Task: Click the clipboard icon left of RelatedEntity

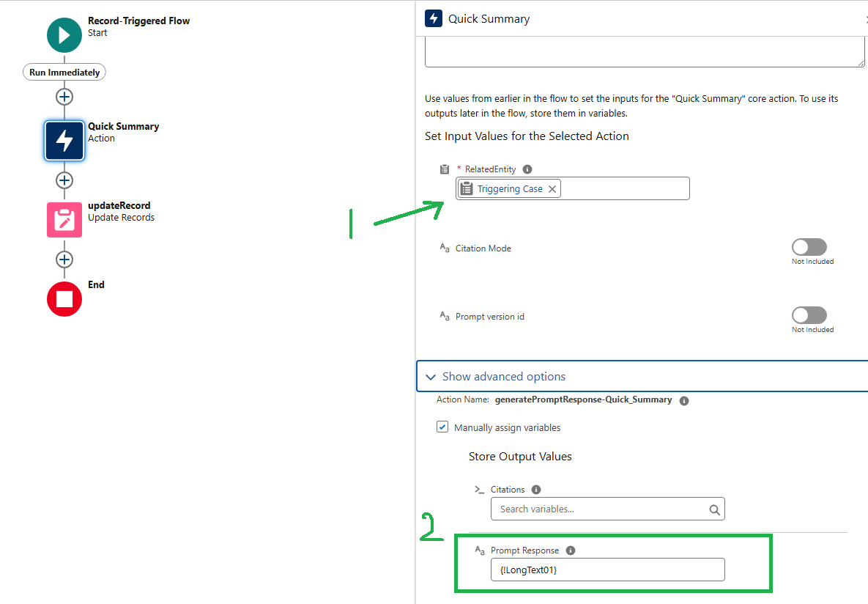Action: tap(445, 169)
